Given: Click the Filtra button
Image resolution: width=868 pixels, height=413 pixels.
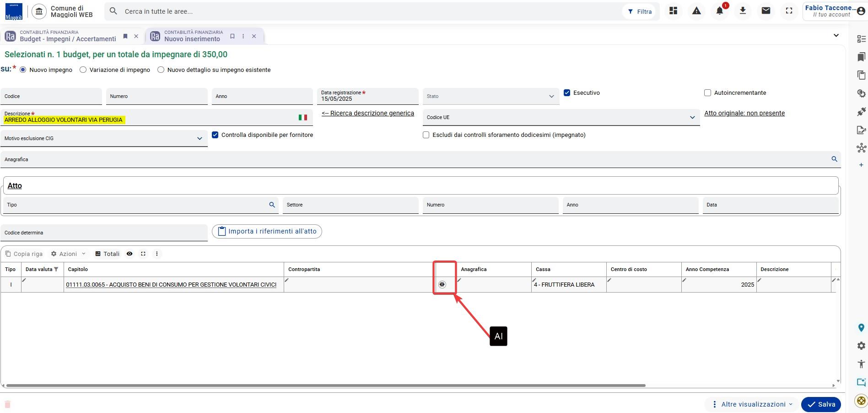Looking at the screenshot, I should 640,11.
